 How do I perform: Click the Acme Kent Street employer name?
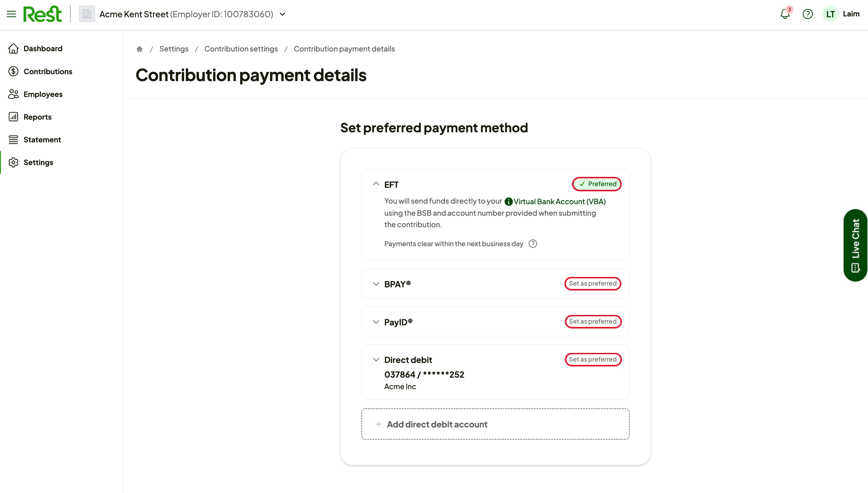pyautogui.click(x=134, y=14)
